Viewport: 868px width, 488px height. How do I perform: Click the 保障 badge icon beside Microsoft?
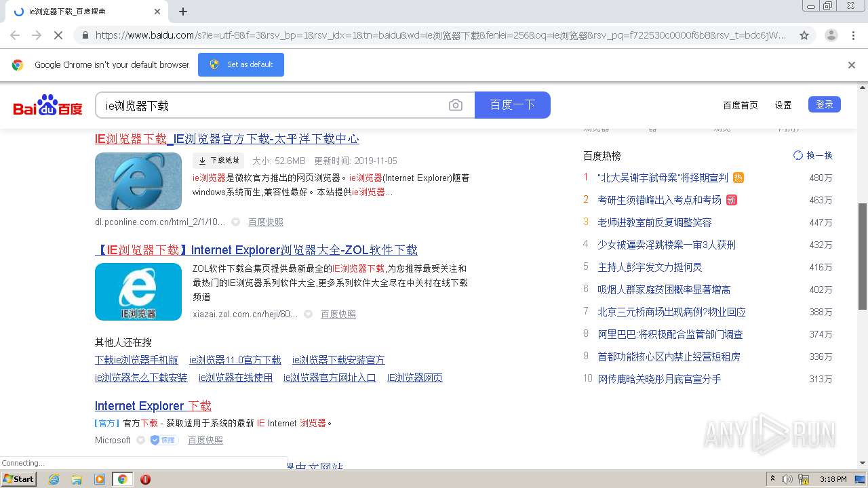pyautogui.click(x=163, y=440)
